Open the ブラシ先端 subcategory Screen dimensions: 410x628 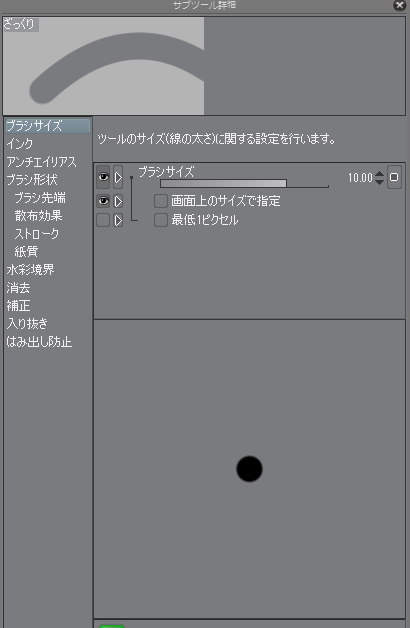pyautogui.click(x=40, y=197)
